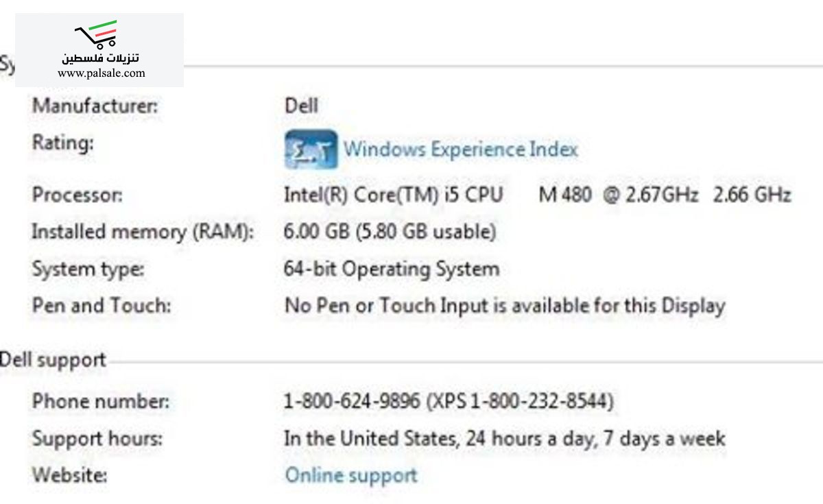Viewport: 823px width, 504px height.
Task: Open the Online support website link
Action: [x=351, y=475]
